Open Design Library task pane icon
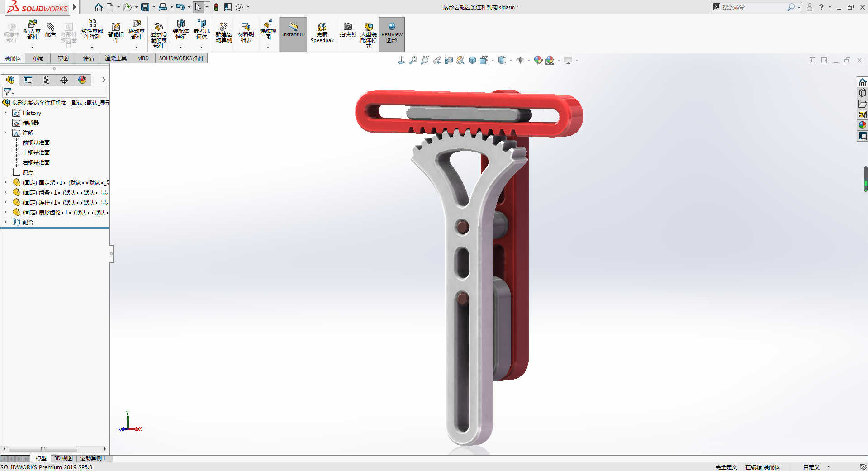The height and width of the screenshot is (471, 868). pyautogui.click(x=863, y=93)
